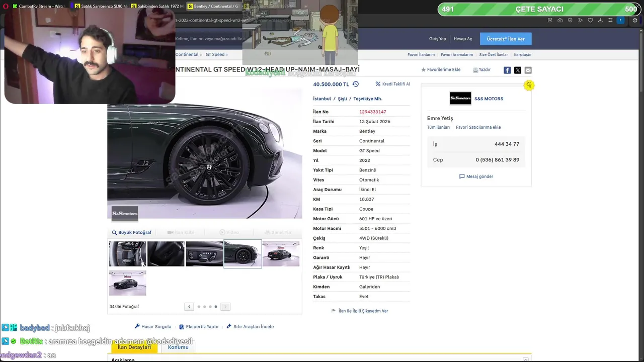Select highlighted front wheel side thumbnail
644x362 pixels.
243,254
